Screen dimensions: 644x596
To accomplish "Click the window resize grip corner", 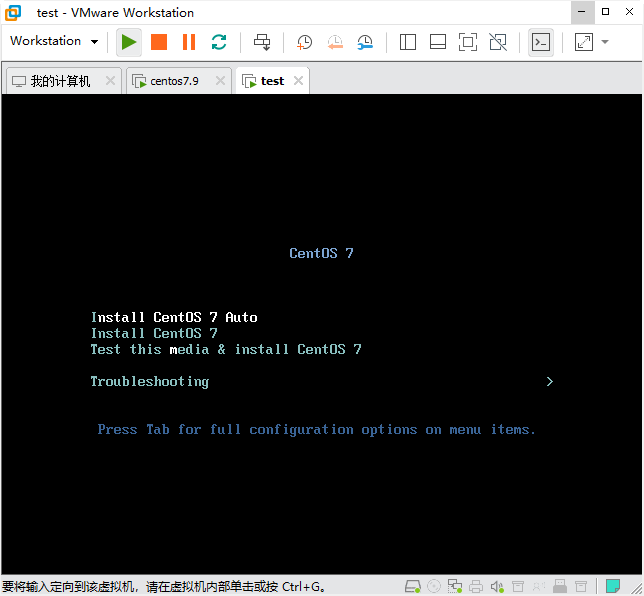I will [637, 589].
